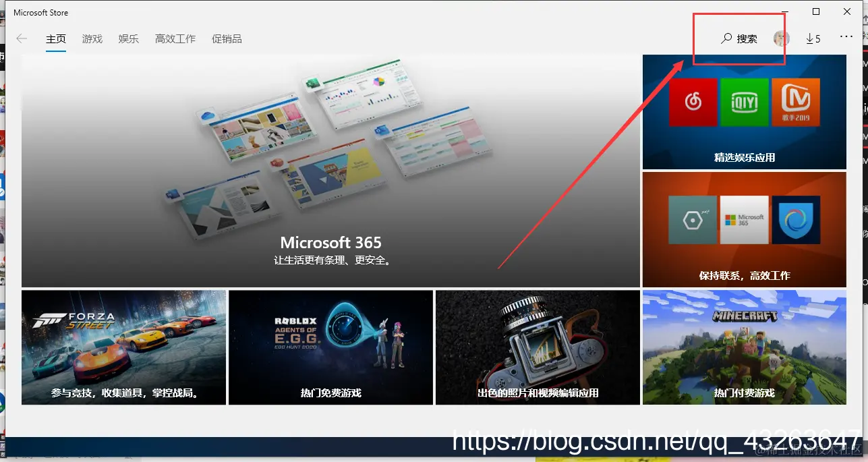Close the Microsoft Store window
868x462 pixels.
click(847, 11)
